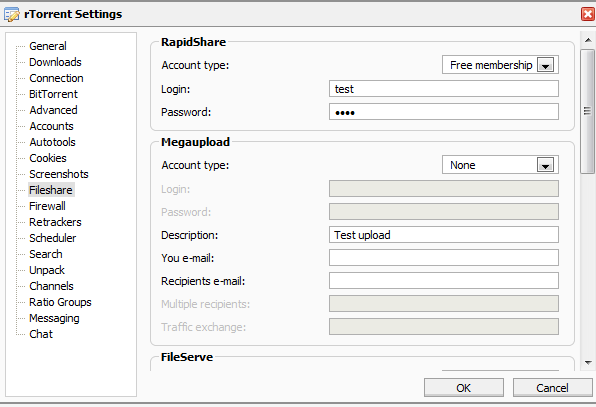Open the Channels settings page
596x407 pixels.
(51, 286)
